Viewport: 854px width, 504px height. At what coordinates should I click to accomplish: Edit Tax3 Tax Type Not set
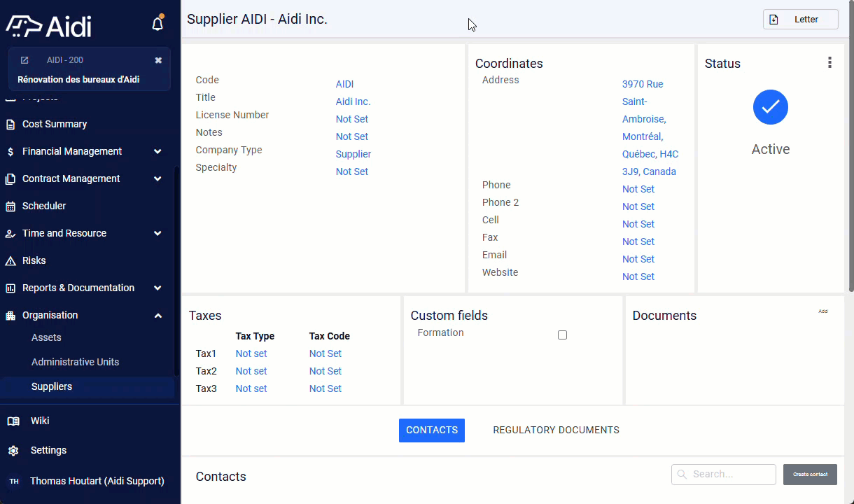[x=251, y=388]
